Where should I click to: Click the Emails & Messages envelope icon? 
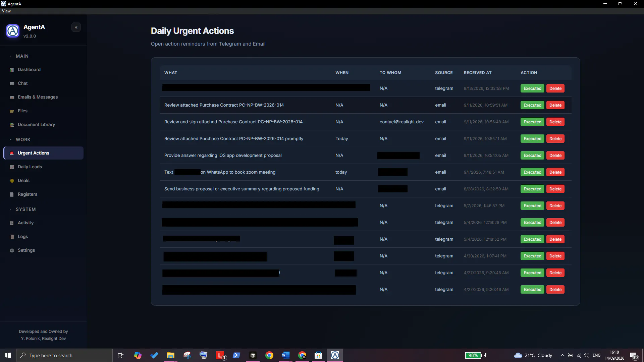[12, 97]
